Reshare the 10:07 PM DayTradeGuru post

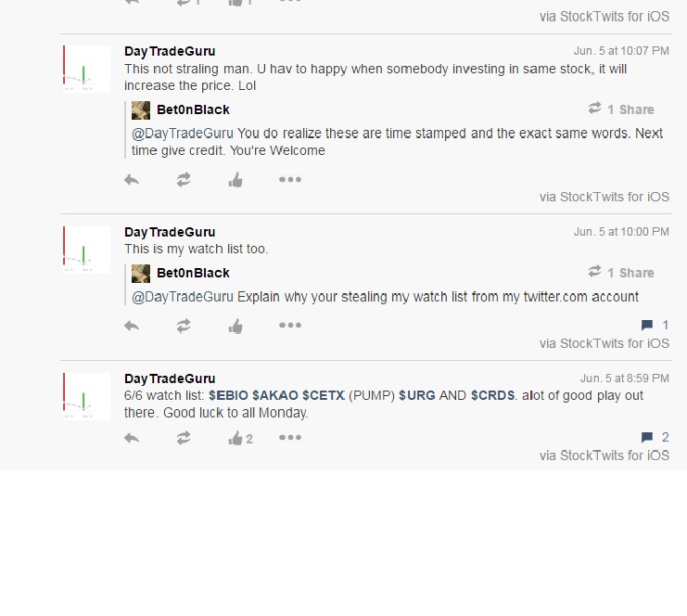point(184,180)
